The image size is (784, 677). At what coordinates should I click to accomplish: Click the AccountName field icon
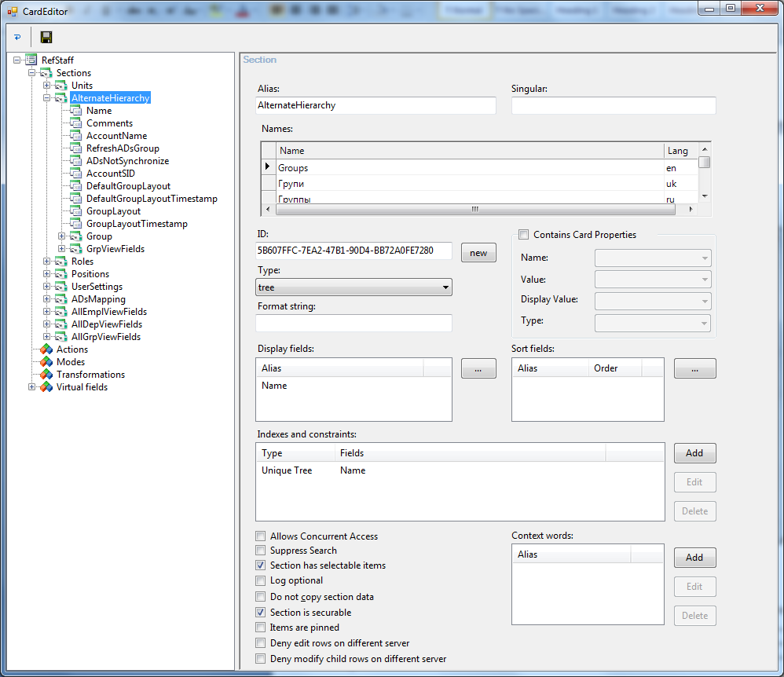click(76, 136)
